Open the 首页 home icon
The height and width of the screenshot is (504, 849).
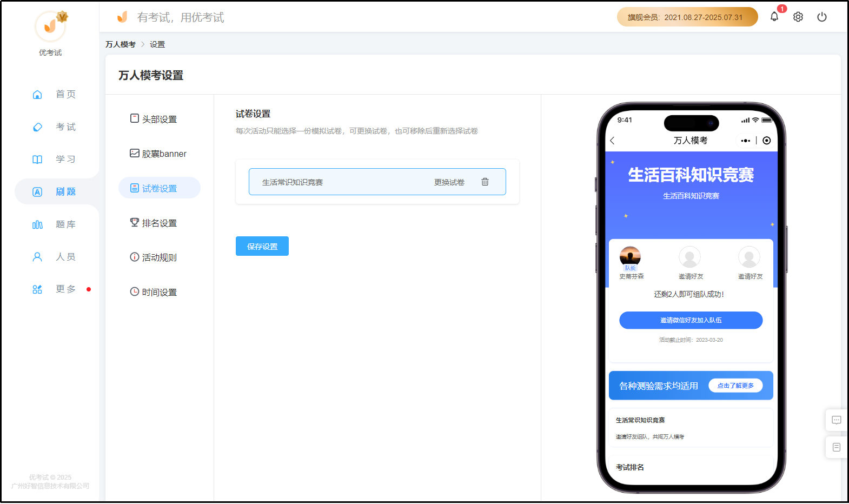click(x=37, y=95)
